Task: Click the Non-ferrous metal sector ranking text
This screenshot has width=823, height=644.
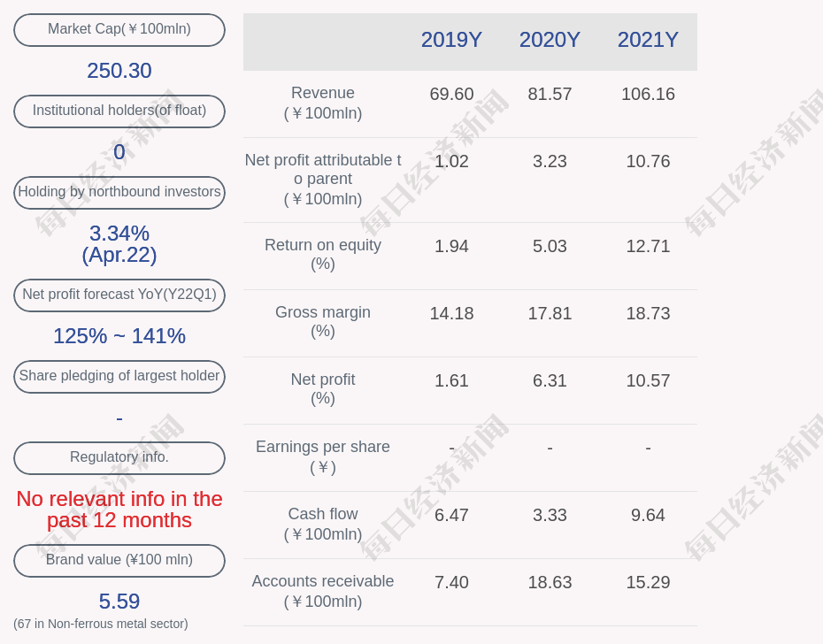Action: click(100, 624)
